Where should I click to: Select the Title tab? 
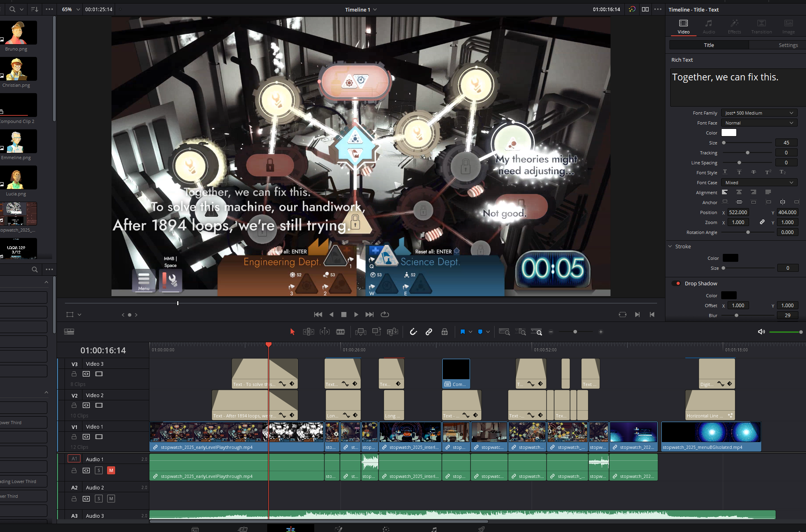point(709,45)
